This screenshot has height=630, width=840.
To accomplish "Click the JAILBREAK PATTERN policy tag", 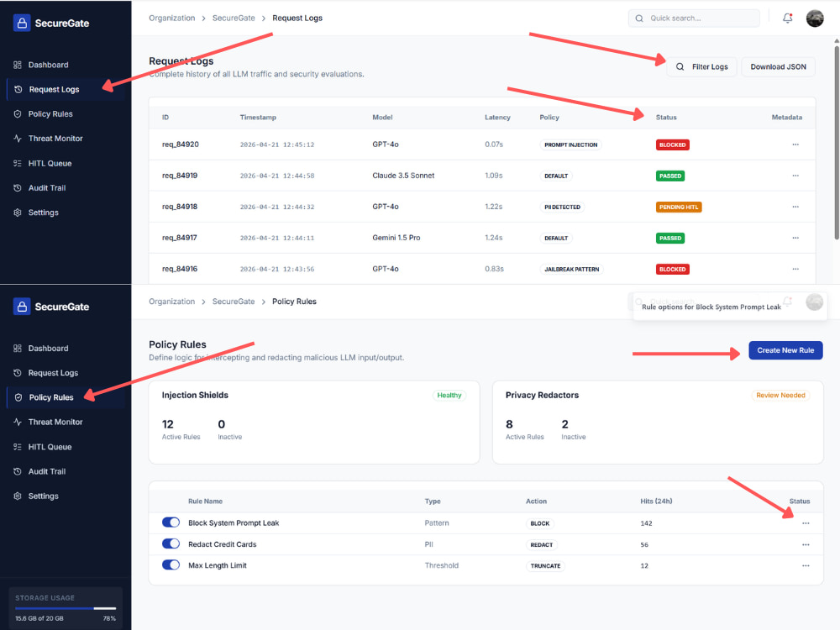I will coord(571,269).
